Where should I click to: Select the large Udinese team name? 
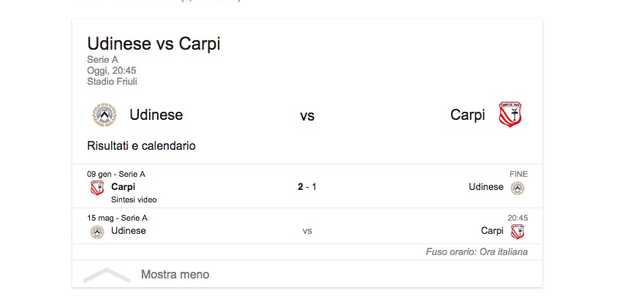156,115
